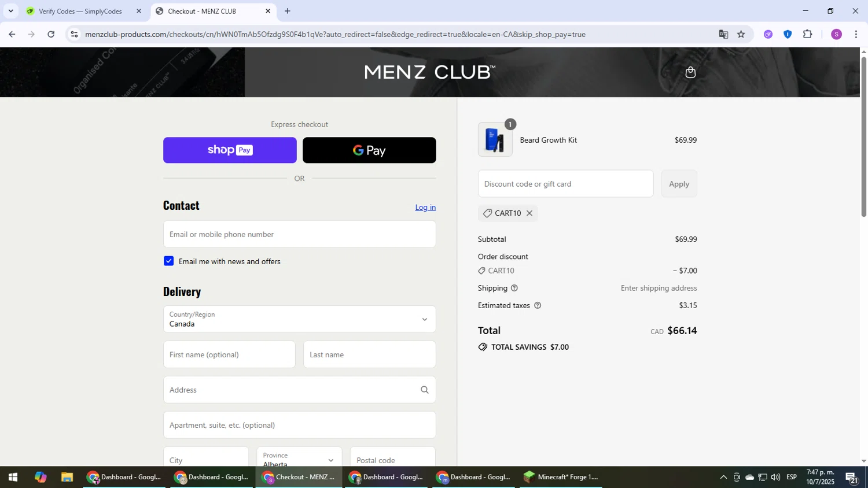868x488 pixels.
Task: Pay with Shop Pay button
Action: pos(230,150)
